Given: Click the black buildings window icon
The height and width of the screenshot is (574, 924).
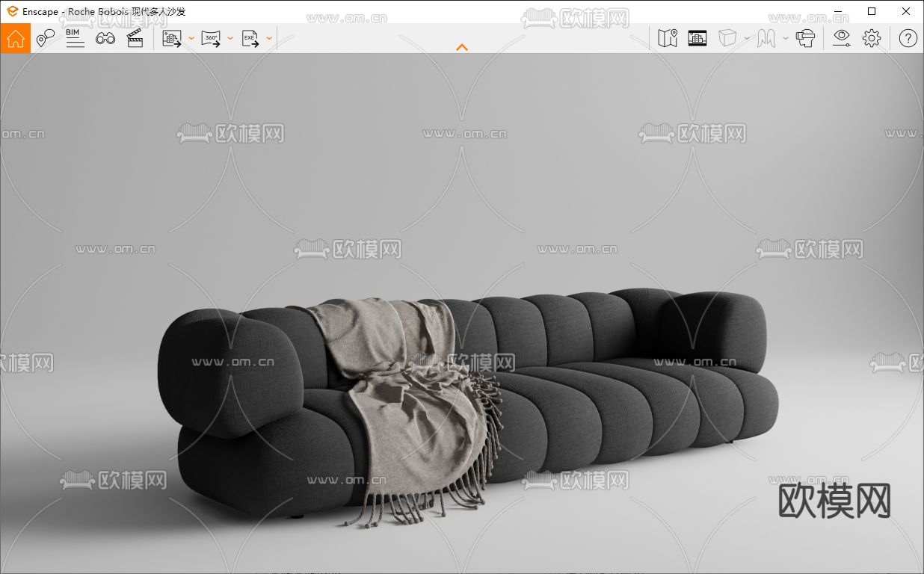Looking at the screenshot, I should [x=697, y=38].
